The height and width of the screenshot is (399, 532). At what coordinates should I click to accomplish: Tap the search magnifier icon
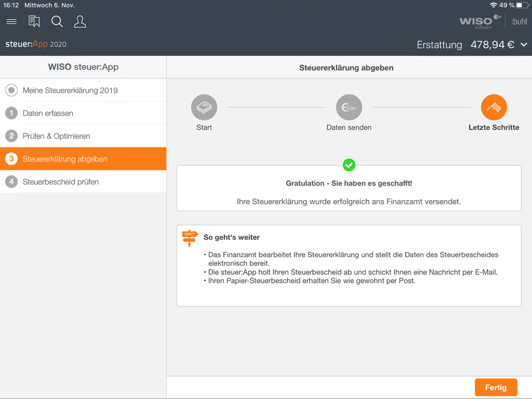pyautogui.click(x=57, y=21)
